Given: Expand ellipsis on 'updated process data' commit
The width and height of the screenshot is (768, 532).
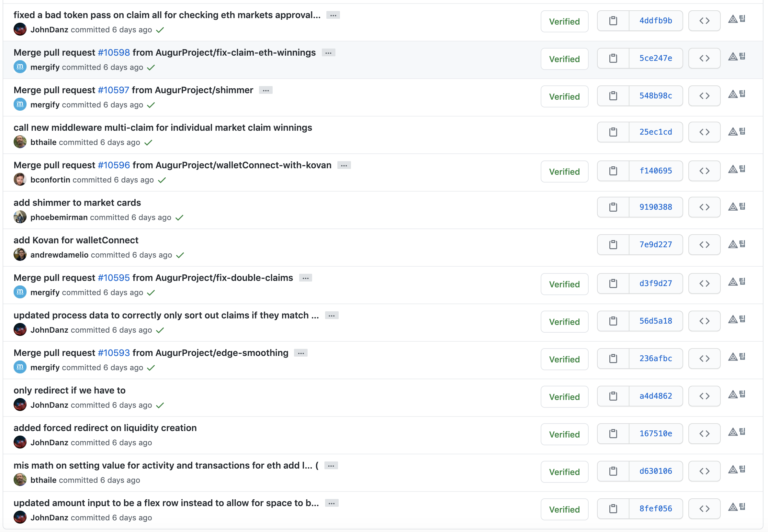Looking at the screenshot, I should coord(332,315).
